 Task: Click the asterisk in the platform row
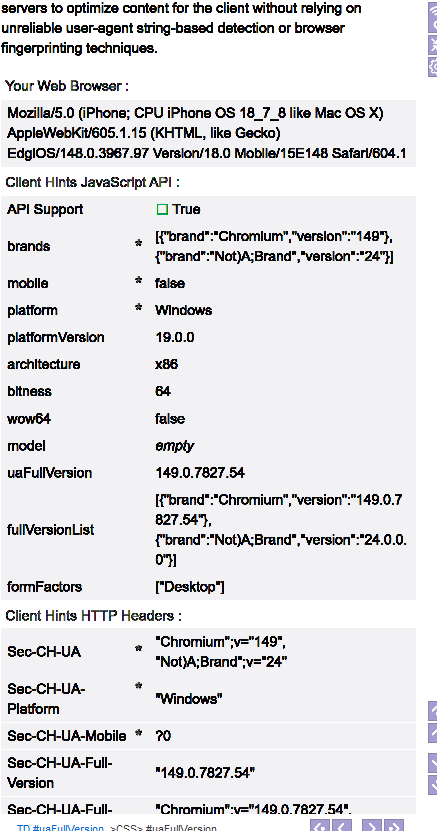[x=139, y=308]
